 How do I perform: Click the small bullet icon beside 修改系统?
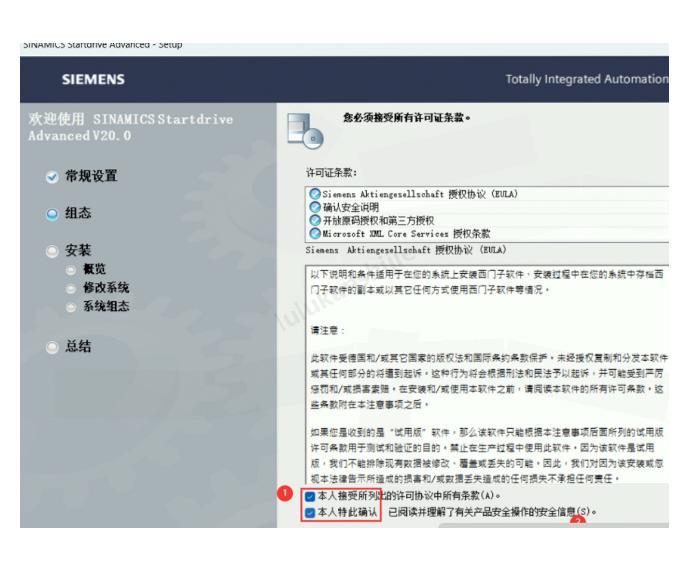coord(70,289)
